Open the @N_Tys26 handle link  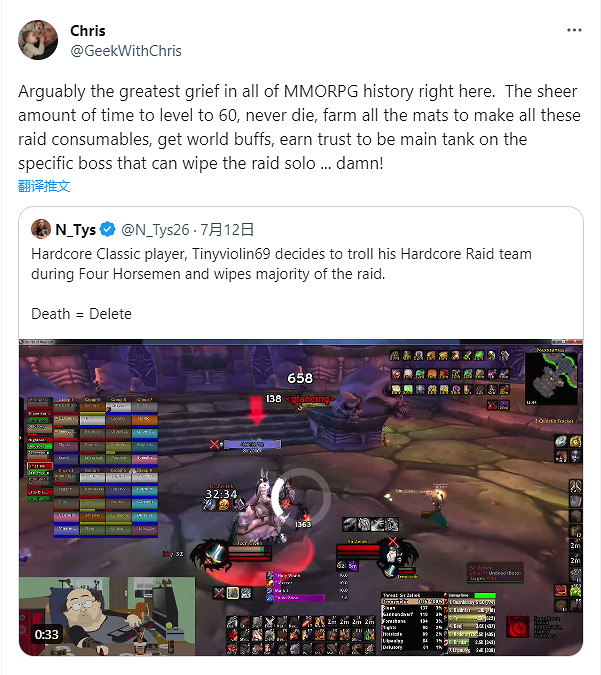(x=155, y=229)
